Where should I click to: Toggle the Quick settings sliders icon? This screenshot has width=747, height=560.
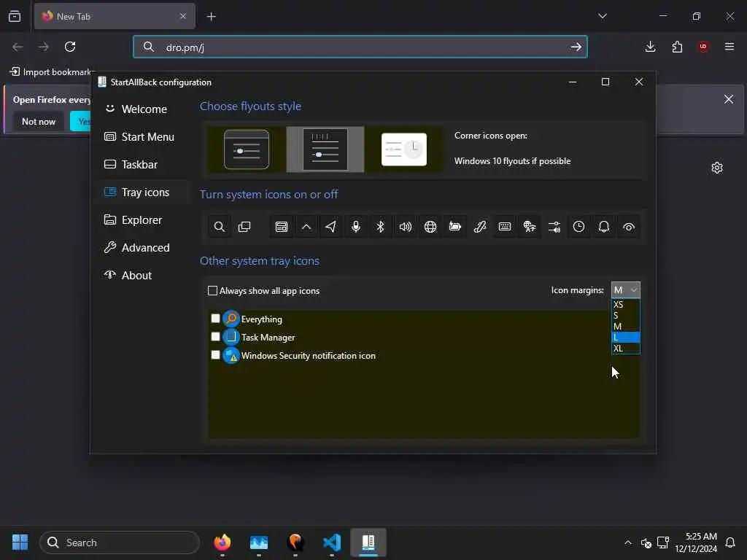(x=554, y=227)
